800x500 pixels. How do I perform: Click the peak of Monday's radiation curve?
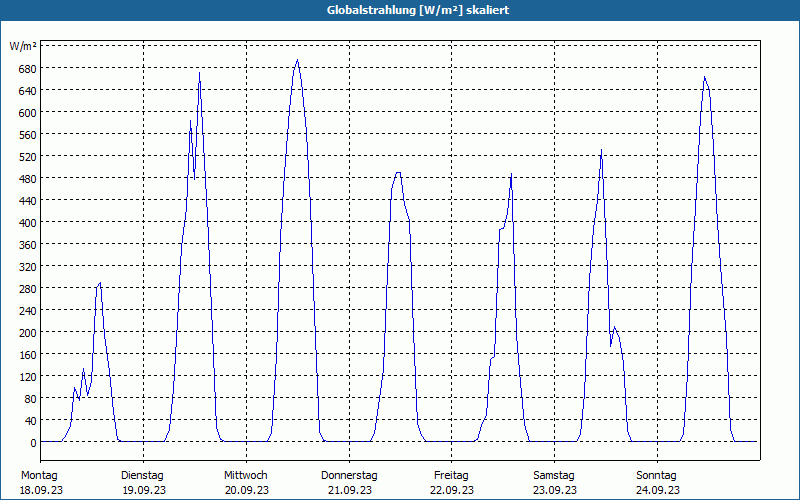(100, 283)
